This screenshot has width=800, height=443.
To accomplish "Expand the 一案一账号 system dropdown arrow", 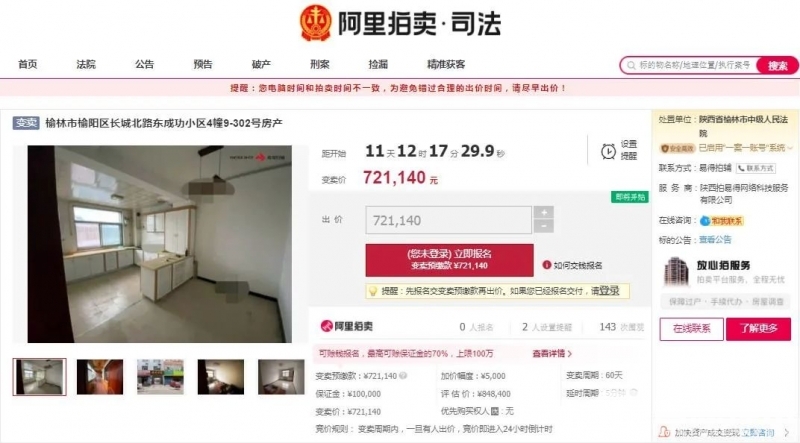I will [x=790, y=148].
